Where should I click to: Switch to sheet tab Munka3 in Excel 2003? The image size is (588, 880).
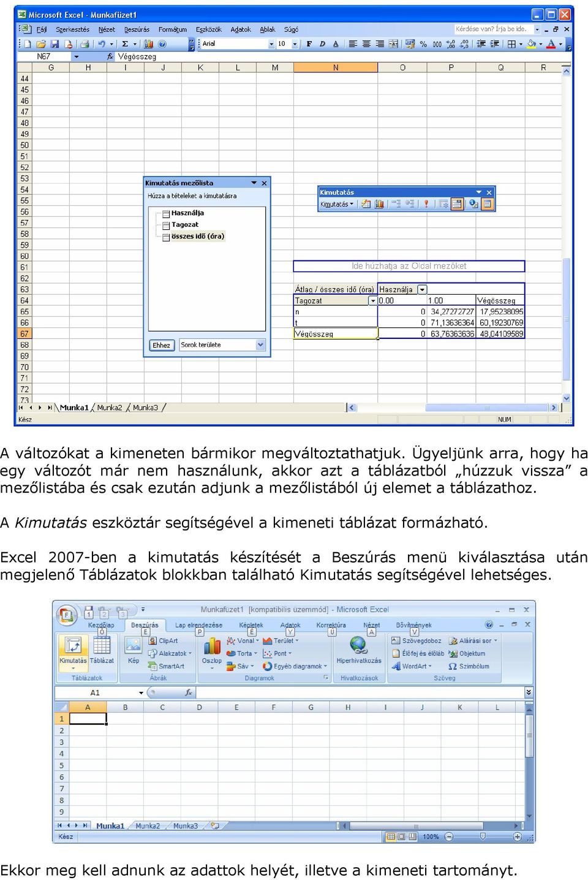point(145,408)
